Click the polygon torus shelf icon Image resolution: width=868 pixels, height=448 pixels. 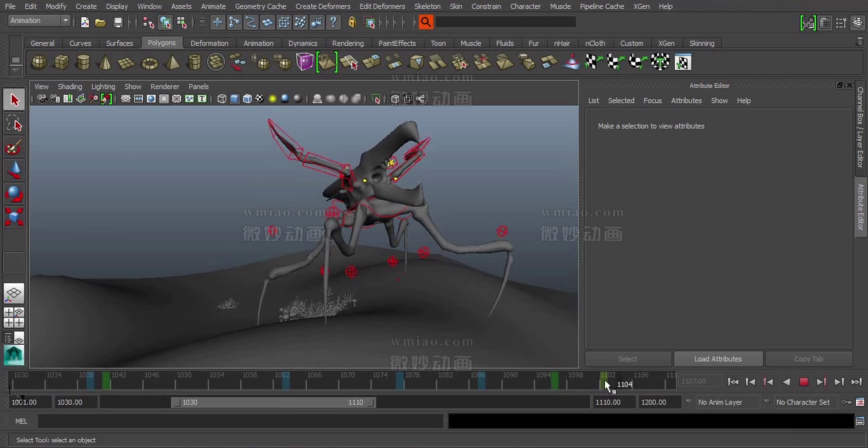(x=149, y=63)
